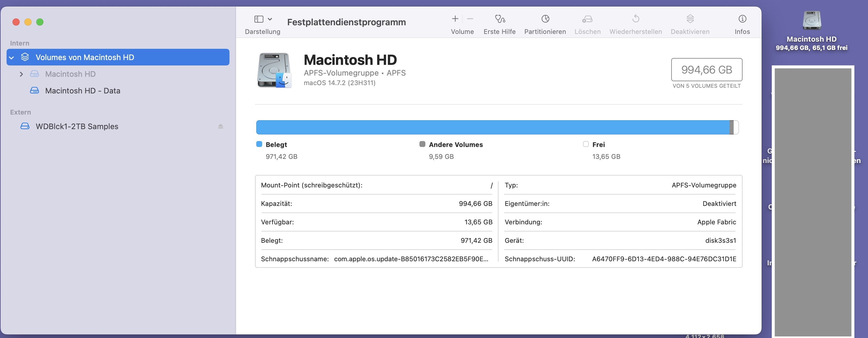Open the Macintosh HD desktop drive icon
The image size is (868, 338).
(812, 21)
